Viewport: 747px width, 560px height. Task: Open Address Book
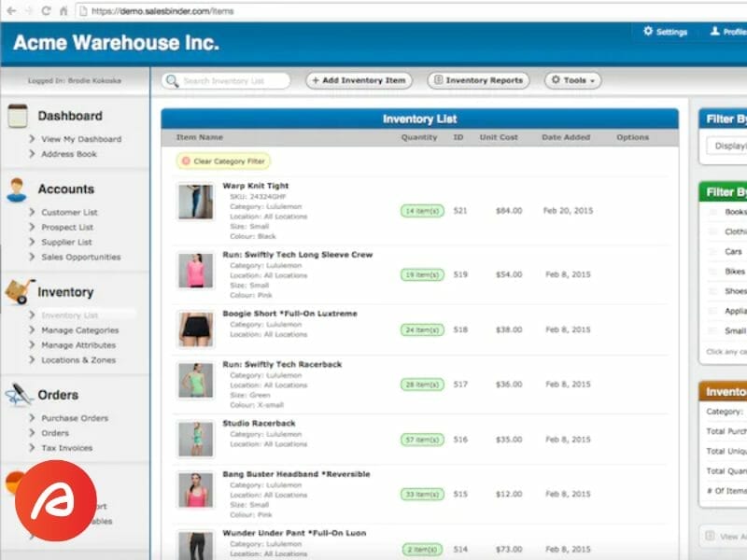pos(69,154)
